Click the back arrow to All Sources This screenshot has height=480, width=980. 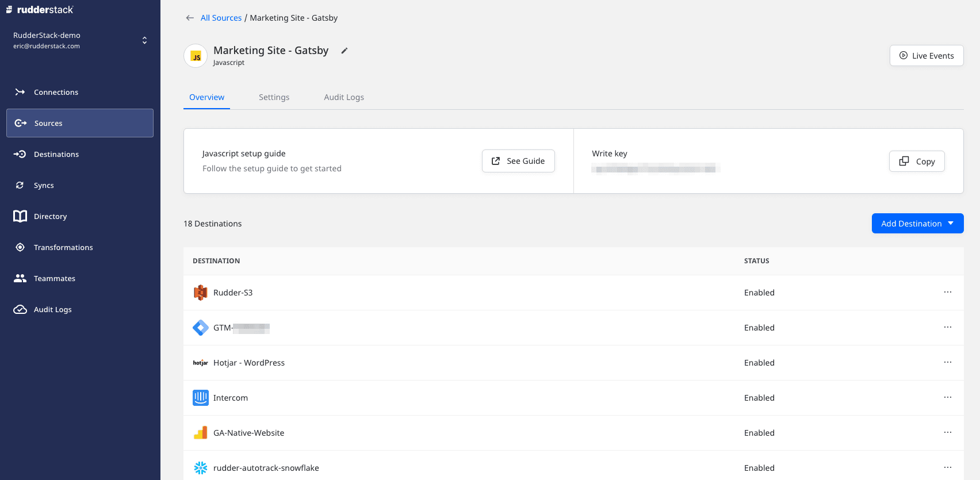(x=190, y=18)
